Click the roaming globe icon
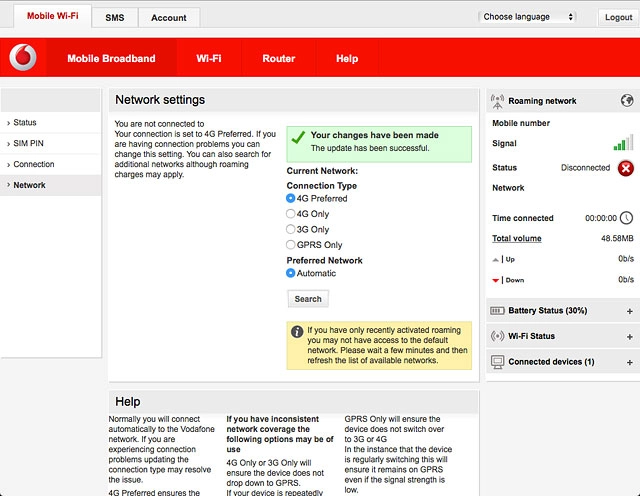 point(626,101)
